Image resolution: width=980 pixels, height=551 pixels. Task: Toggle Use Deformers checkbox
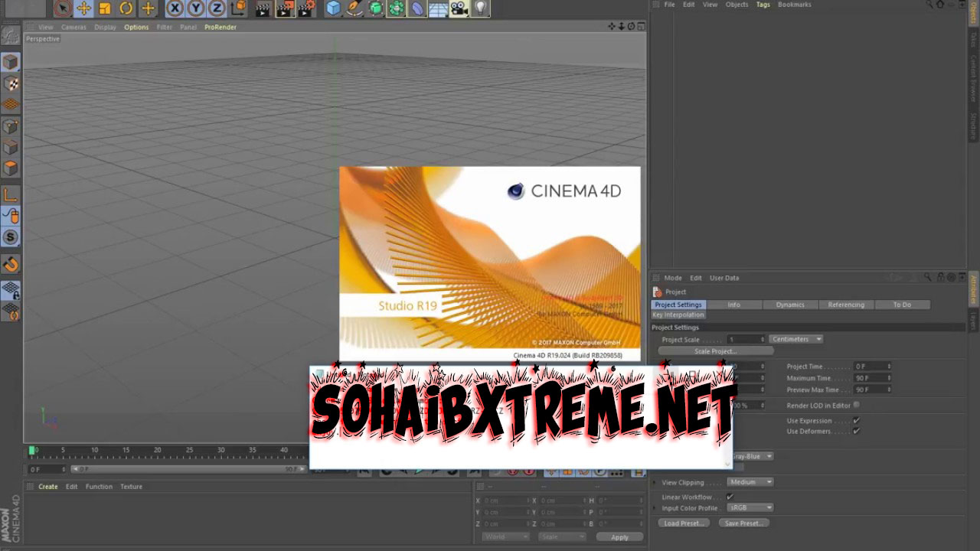pyautogui.click(x=856, y=431)
